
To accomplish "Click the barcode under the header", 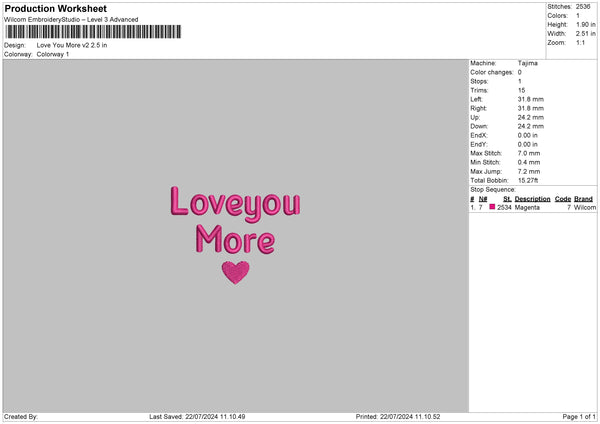I will tap(93, 32).
